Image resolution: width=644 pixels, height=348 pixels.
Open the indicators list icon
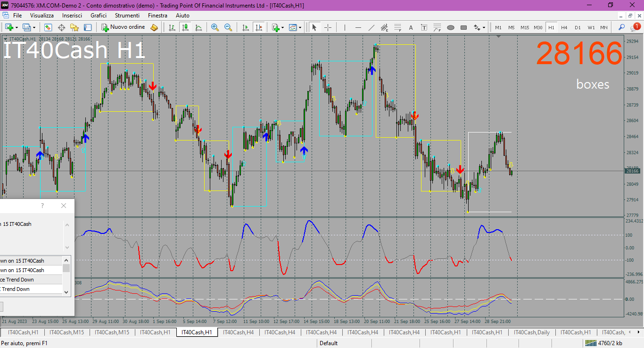(275, 27)
